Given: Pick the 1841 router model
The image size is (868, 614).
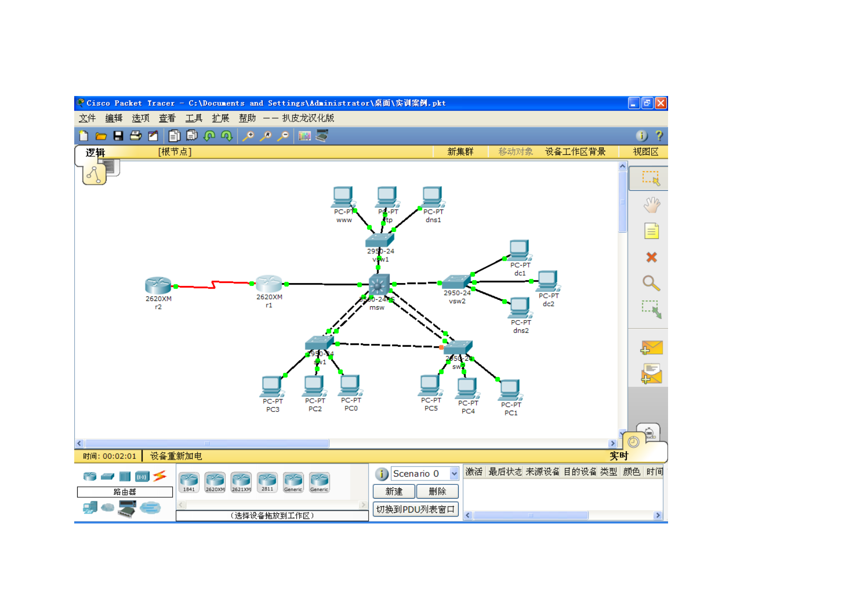Looking at the screenshot, I should coord(189,482).
